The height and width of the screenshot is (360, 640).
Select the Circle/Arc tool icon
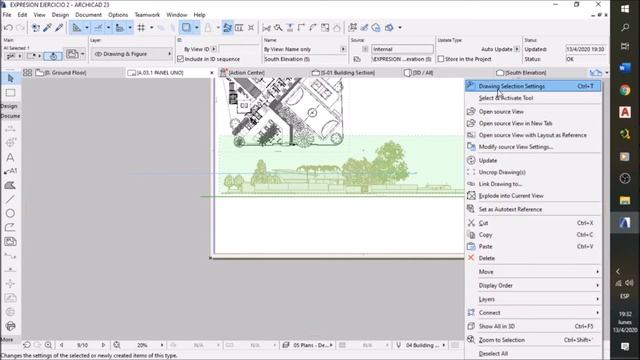[x=11, y=213]
